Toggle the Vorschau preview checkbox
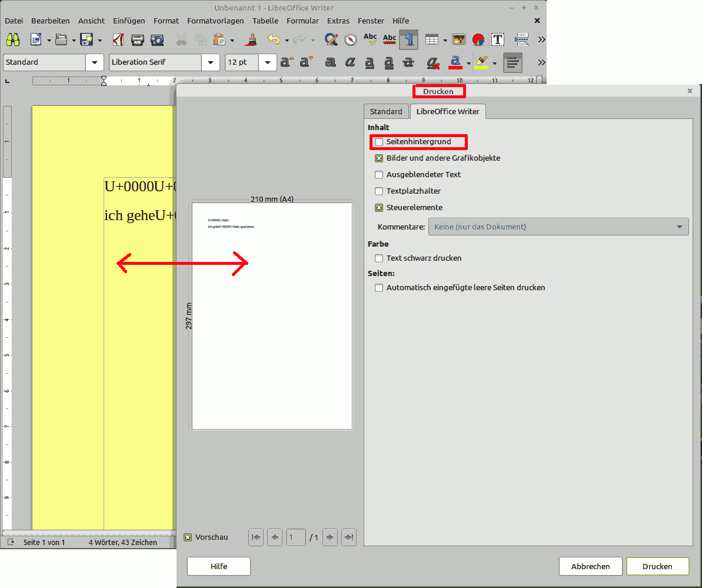This screenshot has height=588, width=702. (x=188, y=537)
